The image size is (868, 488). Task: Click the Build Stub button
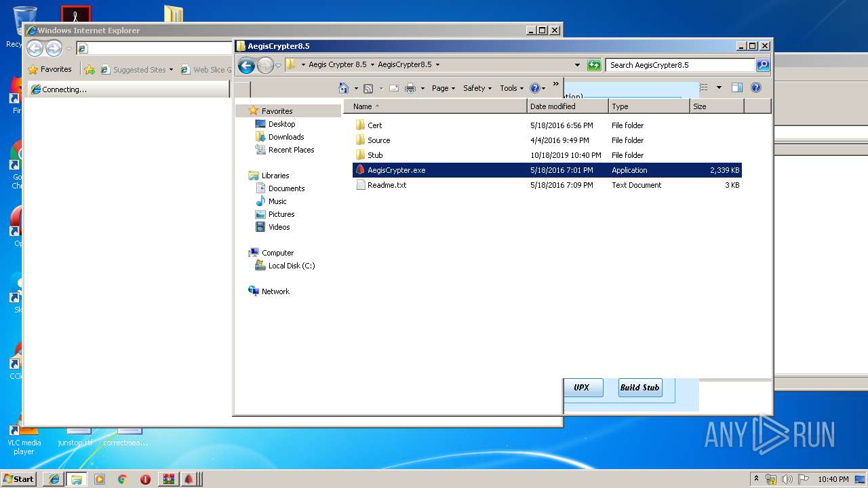tap(640, 388)
